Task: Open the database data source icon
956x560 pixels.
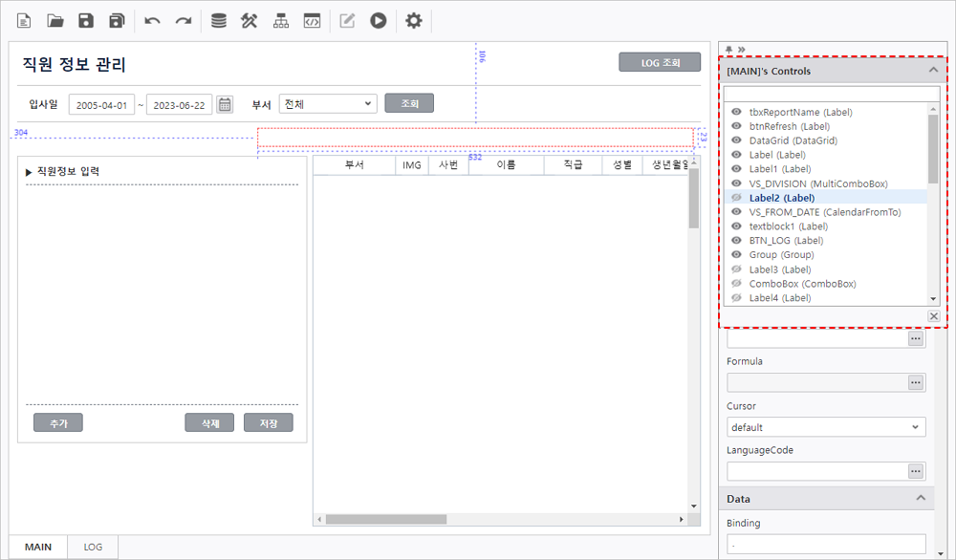Action: (x=219, y=20)
